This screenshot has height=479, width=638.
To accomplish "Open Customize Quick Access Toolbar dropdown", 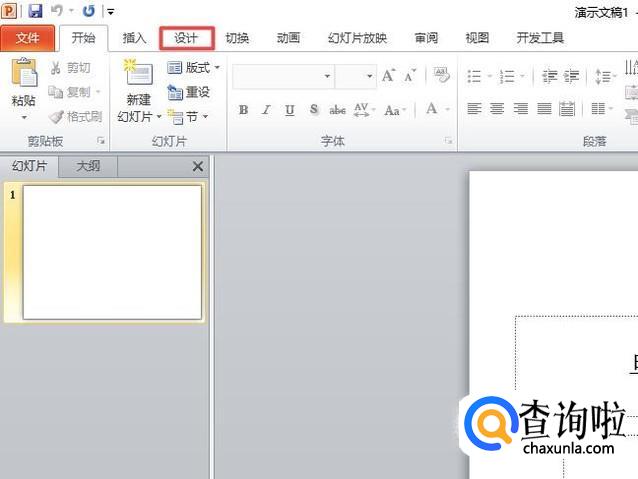I will coord(110,12).
